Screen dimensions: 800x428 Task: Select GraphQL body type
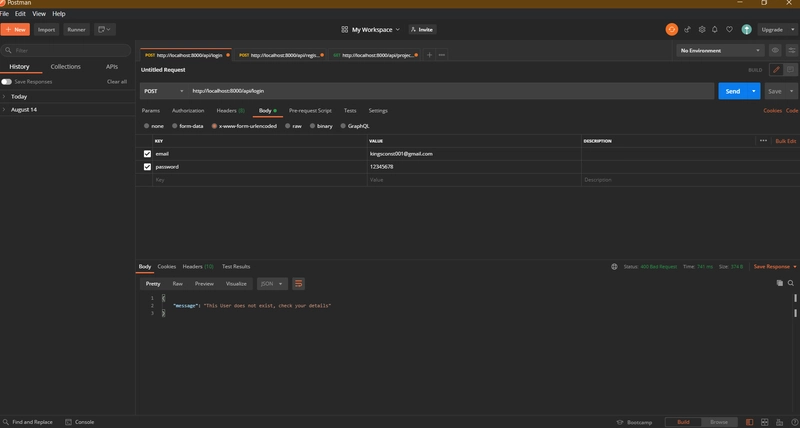[x=343, y=126]
